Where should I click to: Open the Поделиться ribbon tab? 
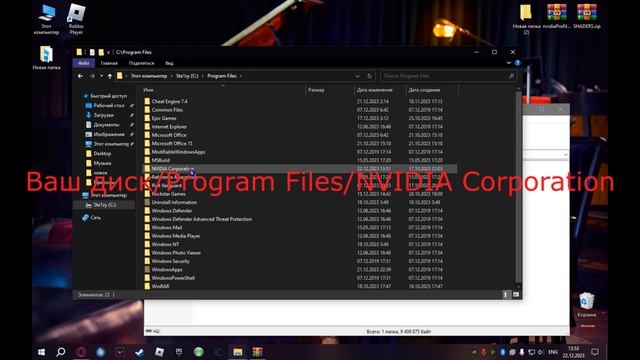(x=141, y=63)
